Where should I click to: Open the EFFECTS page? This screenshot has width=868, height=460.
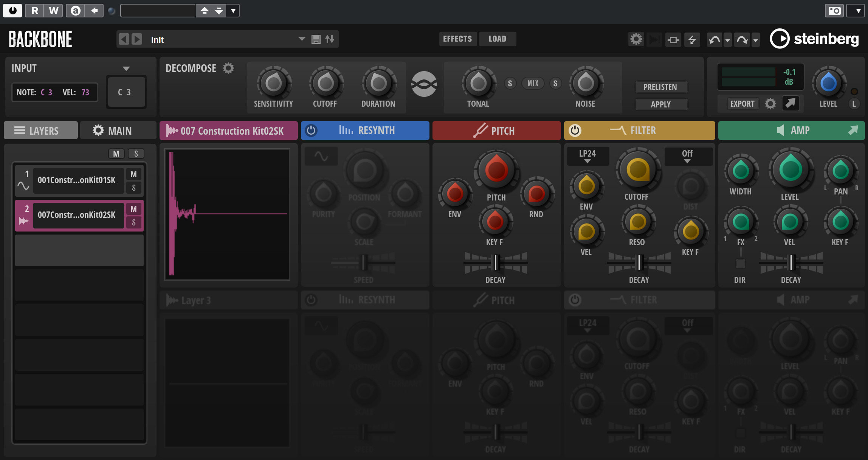(457, 39)
